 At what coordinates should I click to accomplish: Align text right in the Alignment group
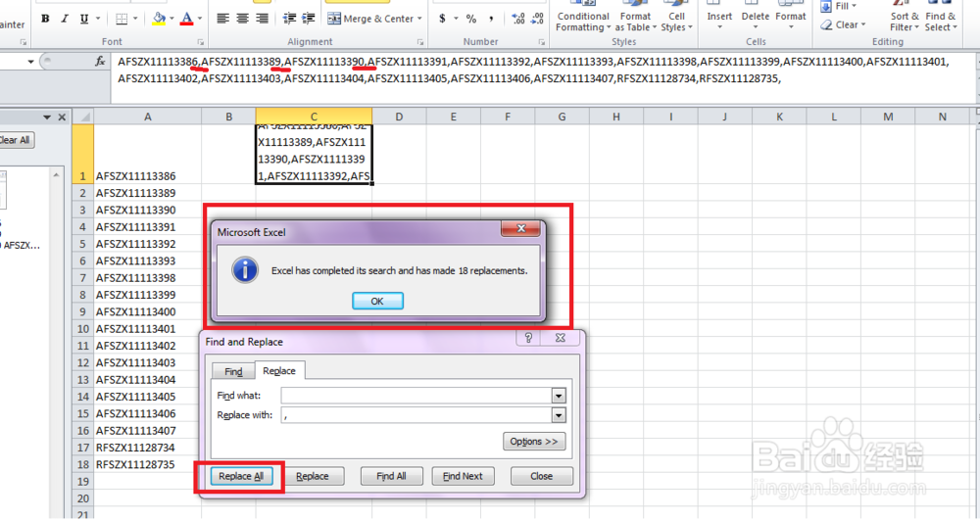[x=262, y=19]
